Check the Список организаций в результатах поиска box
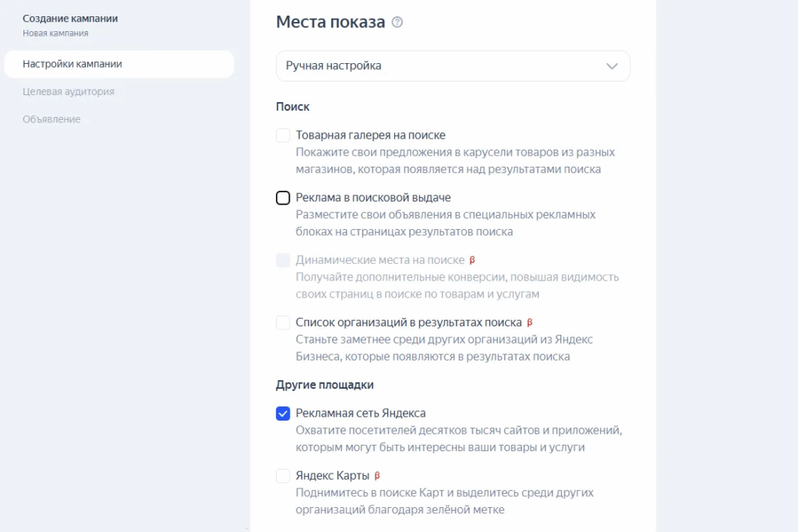This screenshot has height=532, width=798. click(x=283, y=322)
